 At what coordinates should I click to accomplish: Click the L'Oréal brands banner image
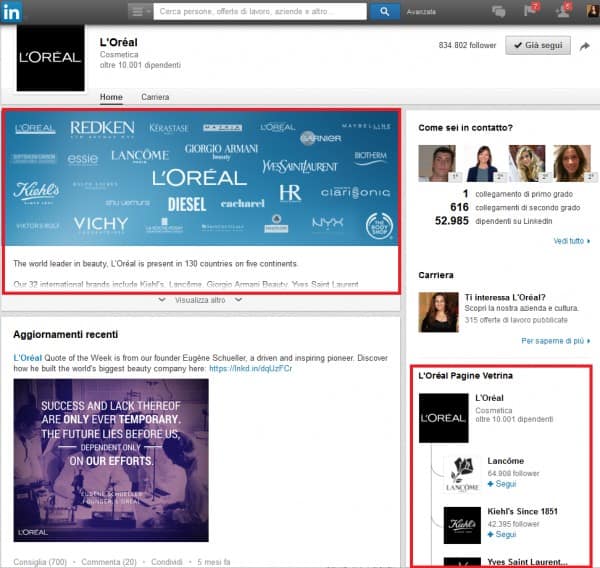[x=202, y=178]
